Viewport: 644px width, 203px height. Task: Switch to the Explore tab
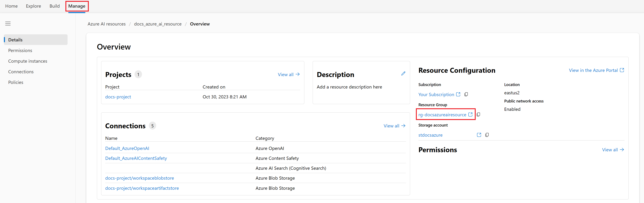(x=33, y=6)
